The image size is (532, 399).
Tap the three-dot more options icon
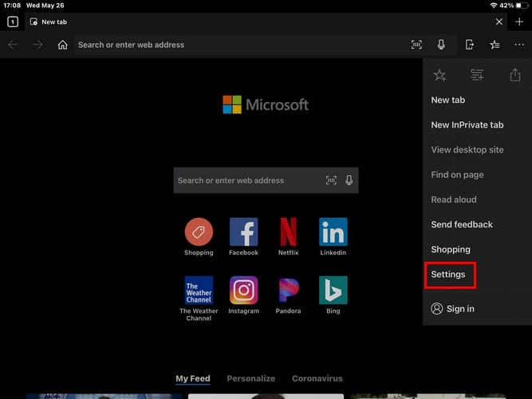519,45
